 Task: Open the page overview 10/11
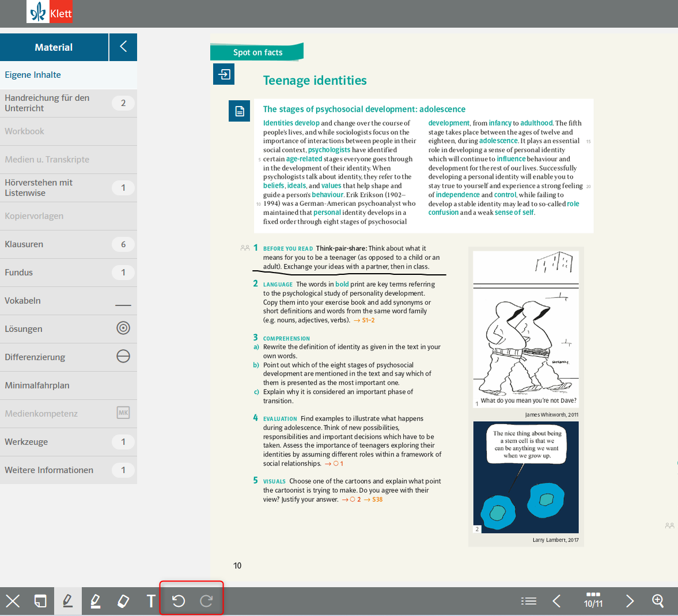(593, 600)
